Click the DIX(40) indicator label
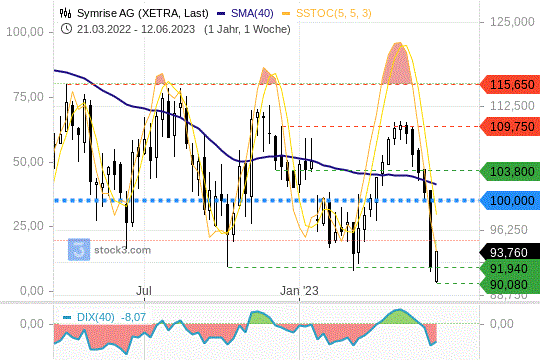Screen dimensions: 540x360 point(95,317)
